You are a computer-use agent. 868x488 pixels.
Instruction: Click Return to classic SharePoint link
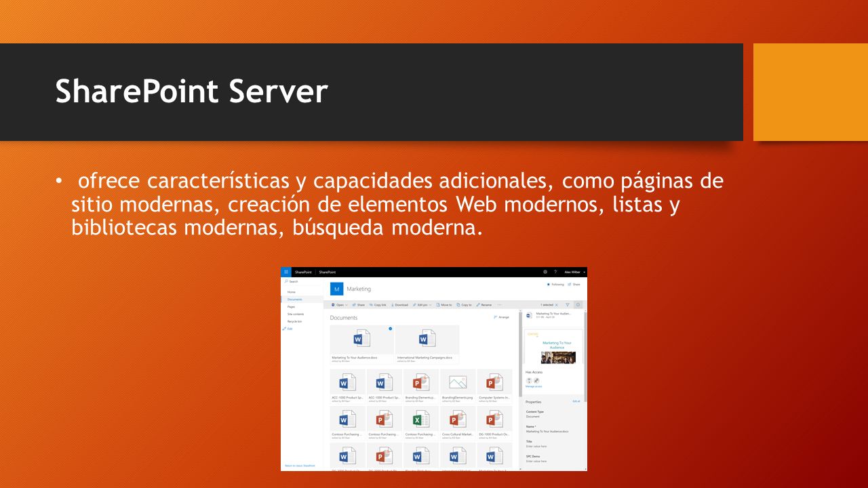click(x=300, y=466)
